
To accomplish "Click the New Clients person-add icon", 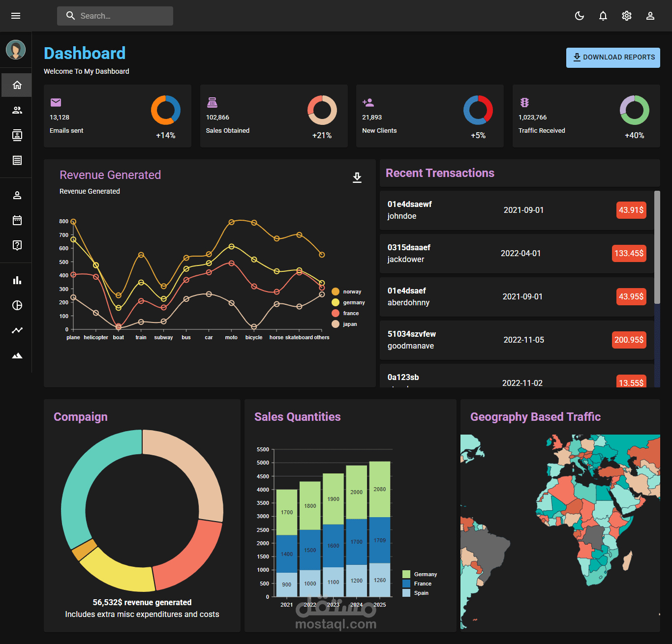I will click(x=368, y=102).
